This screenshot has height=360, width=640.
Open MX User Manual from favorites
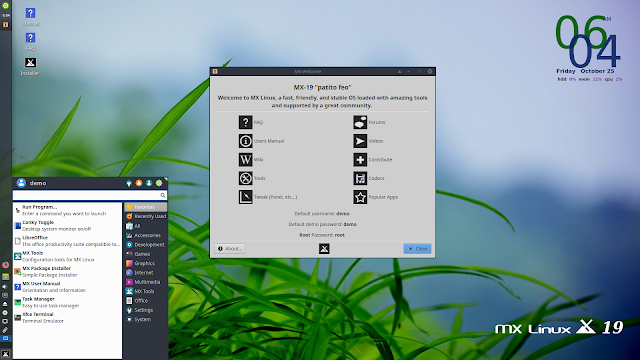pos(67,287)
